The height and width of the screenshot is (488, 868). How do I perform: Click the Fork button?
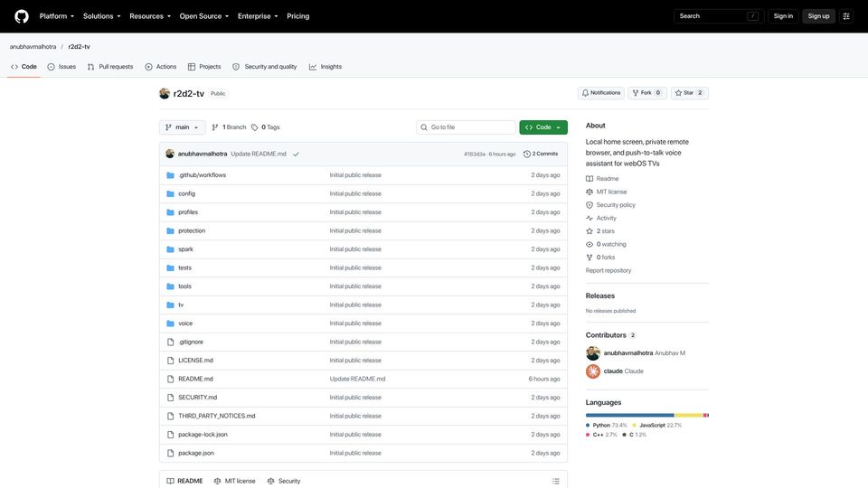pos(647,93)
